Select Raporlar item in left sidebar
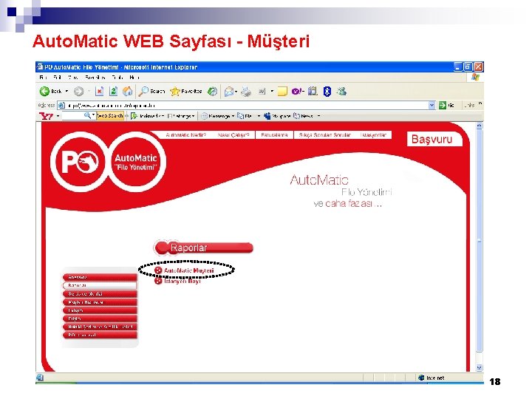The width and height of the screenshot is (532, 399). pyautogui.click(x=100, y=285)
